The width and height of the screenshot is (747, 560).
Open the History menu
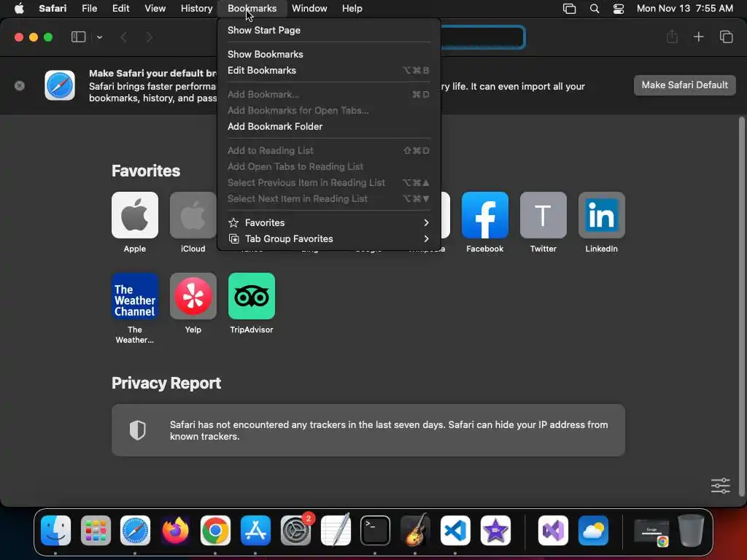[x=197, y=9]
